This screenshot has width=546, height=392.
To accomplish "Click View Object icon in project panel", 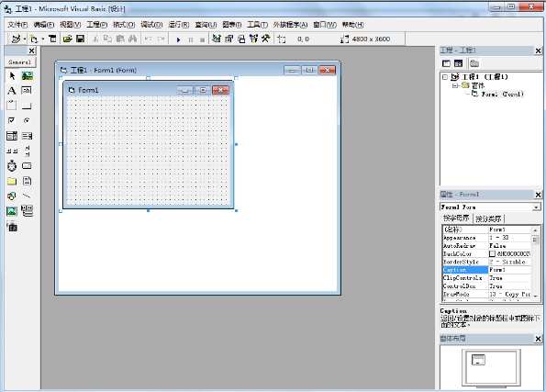I will pos(459,63).
